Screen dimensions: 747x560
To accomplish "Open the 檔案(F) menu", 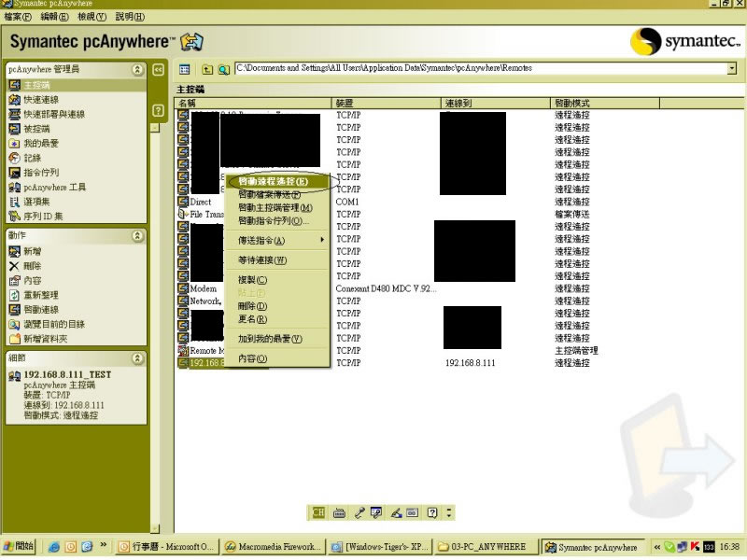I will coord(18,17).
